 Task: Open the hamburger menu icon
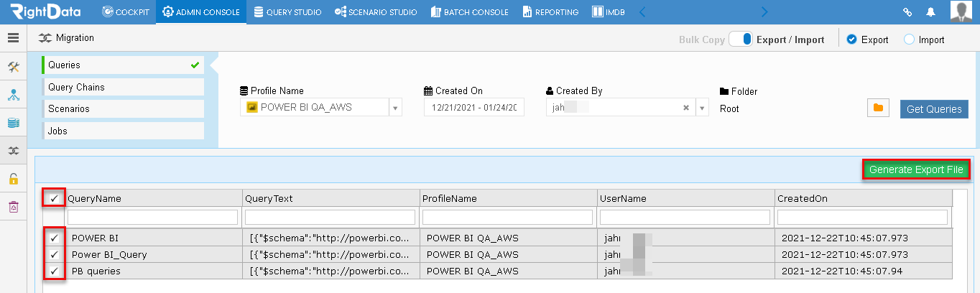pos(13,38)
